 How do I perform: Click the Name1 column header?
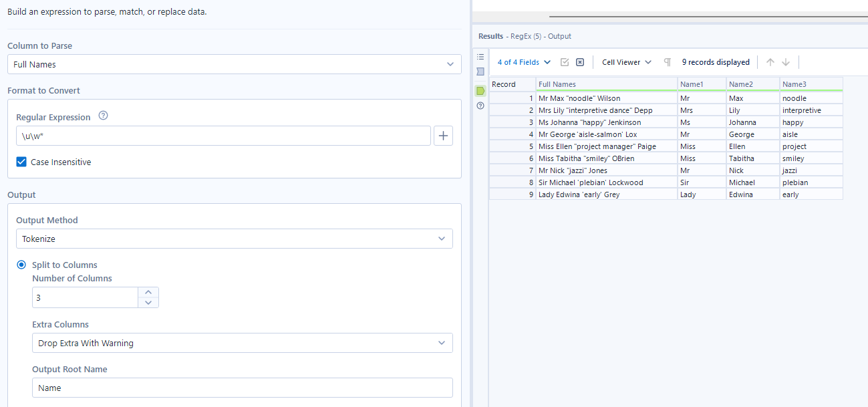[702, 84]
